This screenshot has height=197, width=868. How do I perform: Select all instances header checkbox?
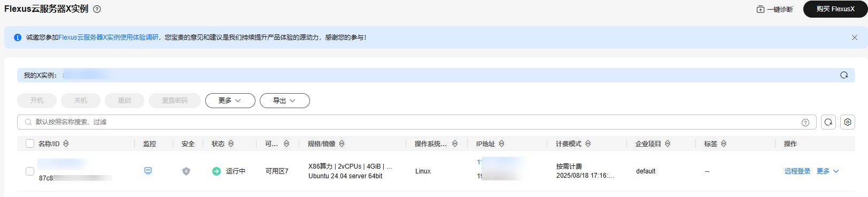coord(30,143)
